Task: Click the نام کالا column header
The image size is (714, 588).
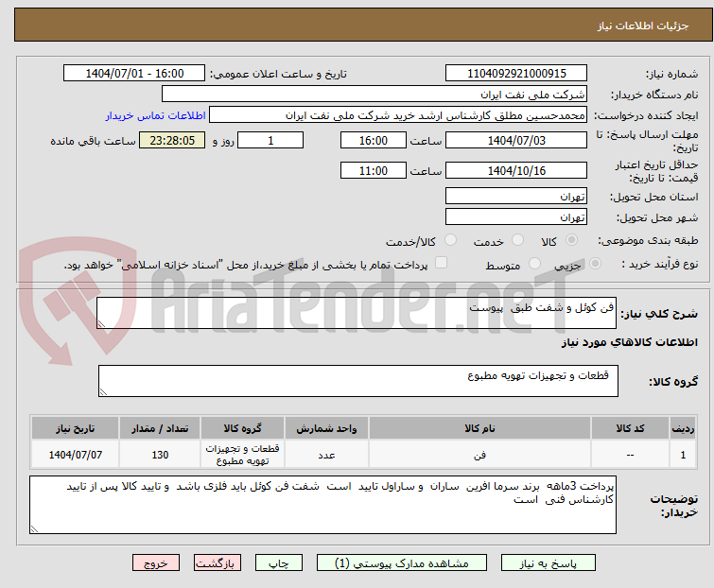Action: pos(480,428)
